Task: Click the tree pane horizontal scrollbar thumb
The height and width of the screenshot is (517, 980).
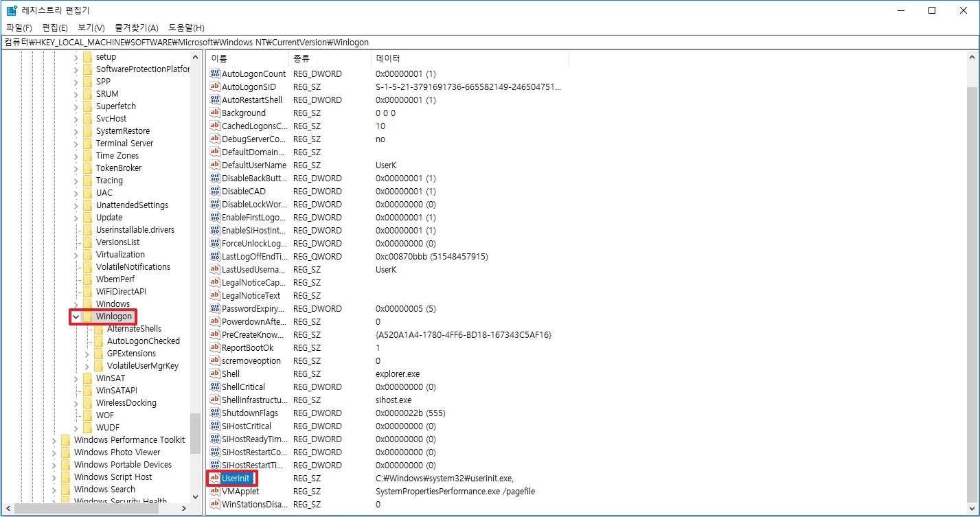Action: pos(87,508)
